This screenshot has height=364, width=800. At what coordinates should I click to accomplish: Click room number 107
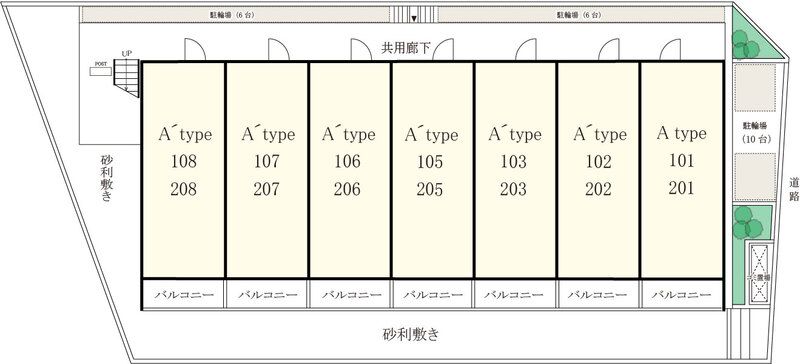[x=267, y=162]
